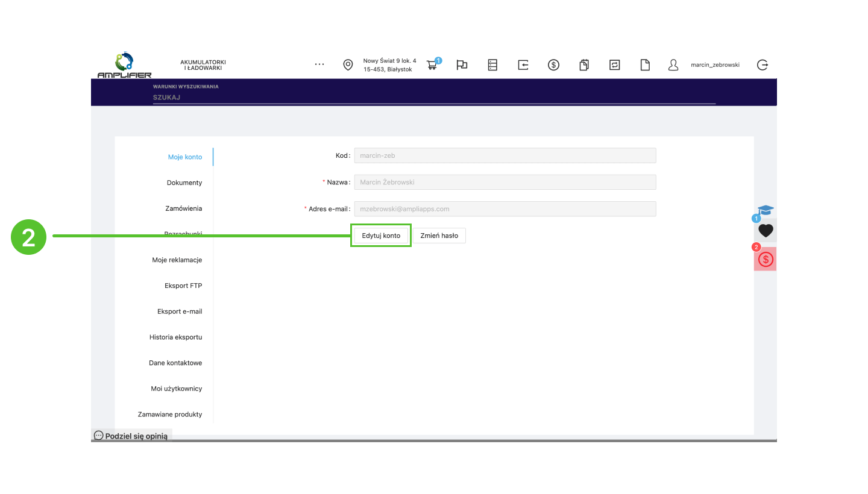Open Moje reklamacje section

click(x=177, y=260)
